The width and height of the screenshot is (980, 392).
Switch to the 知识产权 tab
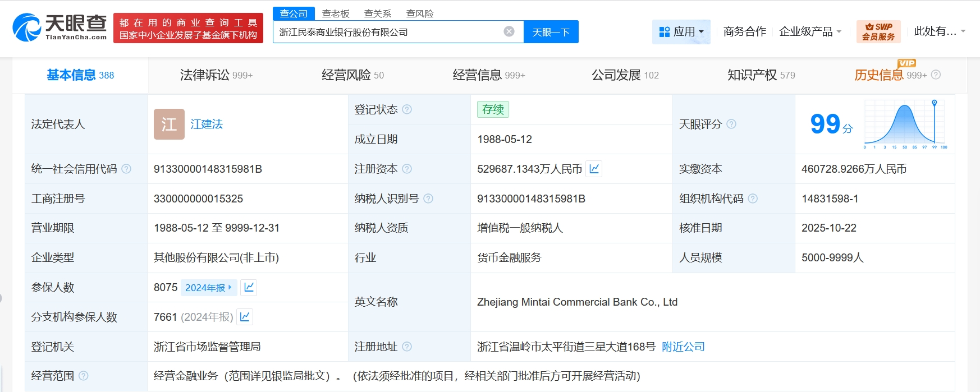click(x=761, y=75)
